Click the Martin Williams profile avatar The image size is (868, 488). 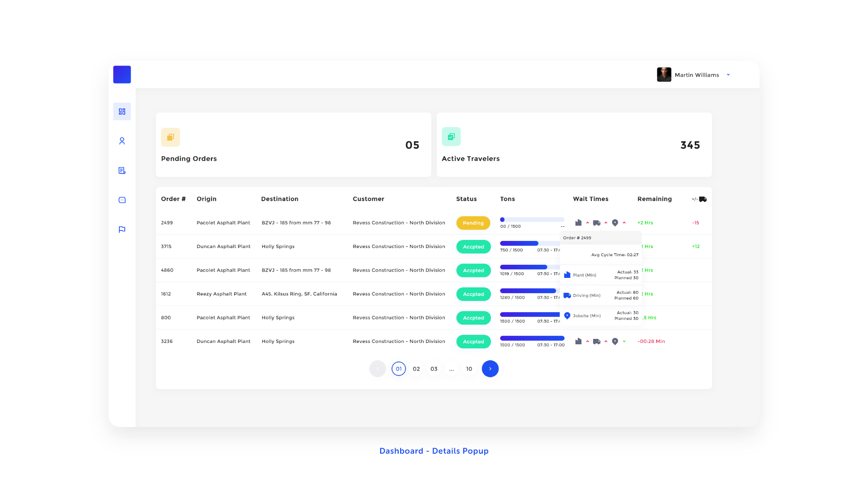[664, 75]
